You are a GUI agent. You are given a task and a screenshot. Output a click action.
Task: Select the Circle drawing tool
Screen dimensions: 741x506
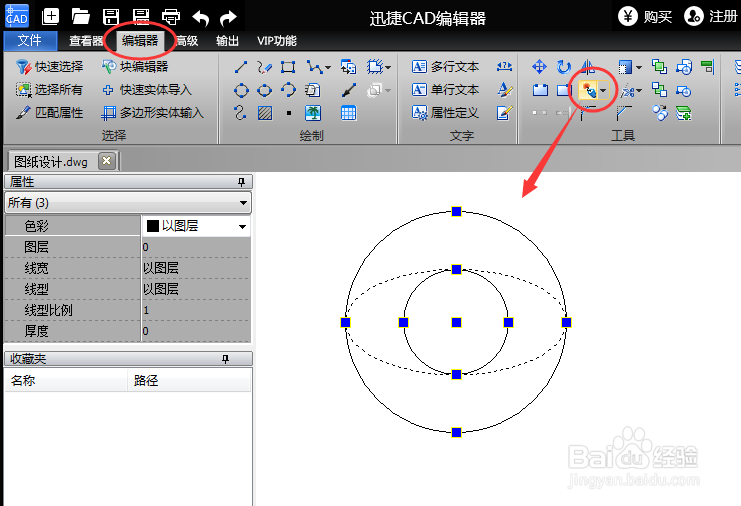[x=241, y=90]
